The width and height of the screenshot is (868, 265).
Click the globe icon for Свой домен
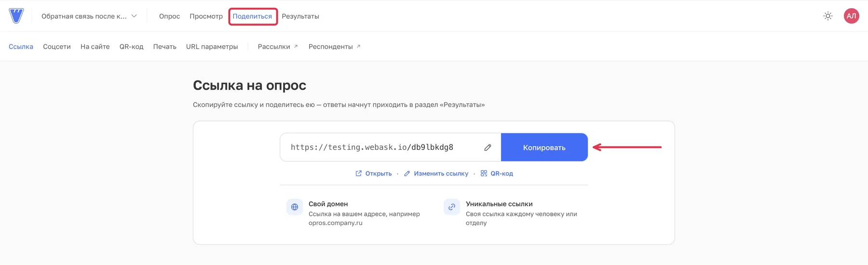295,207
